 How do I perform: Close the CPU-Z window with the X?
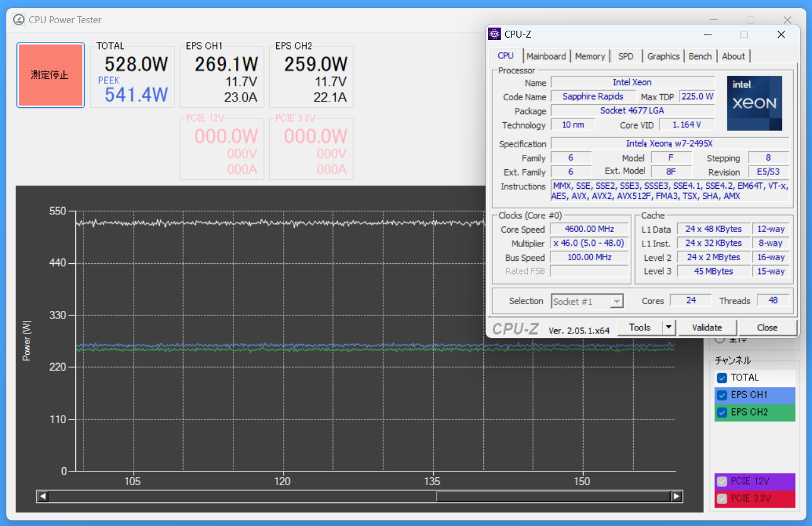[781, 34]
